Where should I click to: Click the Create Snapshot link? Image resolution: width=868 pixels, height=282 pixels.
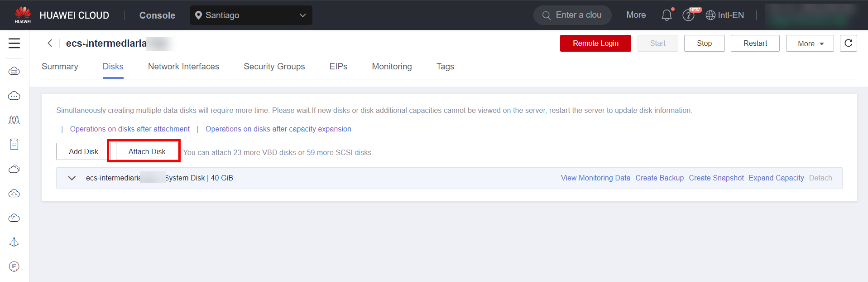(x=716, y=178)
